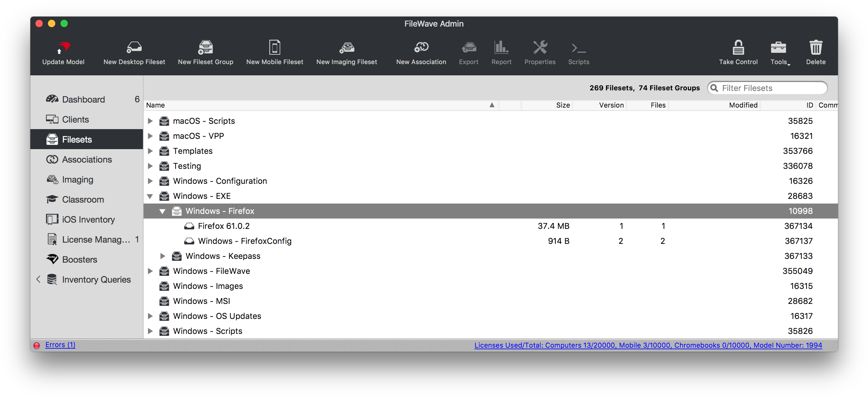Click the magnifier icon in filter field

click(x=714, y=88)
